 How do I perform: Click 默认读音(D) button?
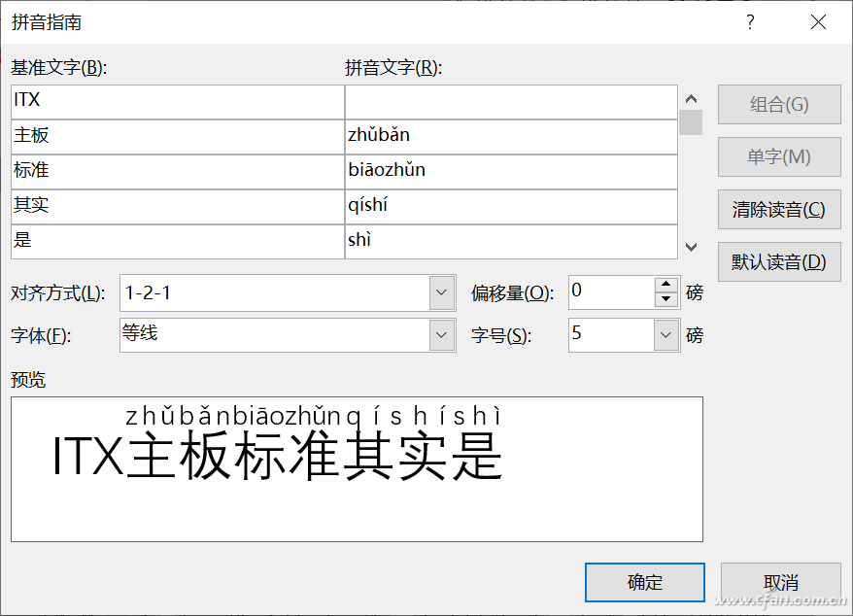click(779, 261)
